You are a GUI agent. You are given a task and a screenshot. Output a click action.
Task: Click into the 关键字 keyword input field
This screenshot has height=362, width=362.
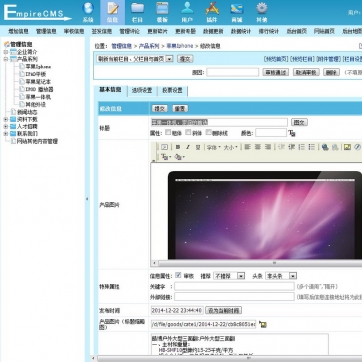pos(234,286)
